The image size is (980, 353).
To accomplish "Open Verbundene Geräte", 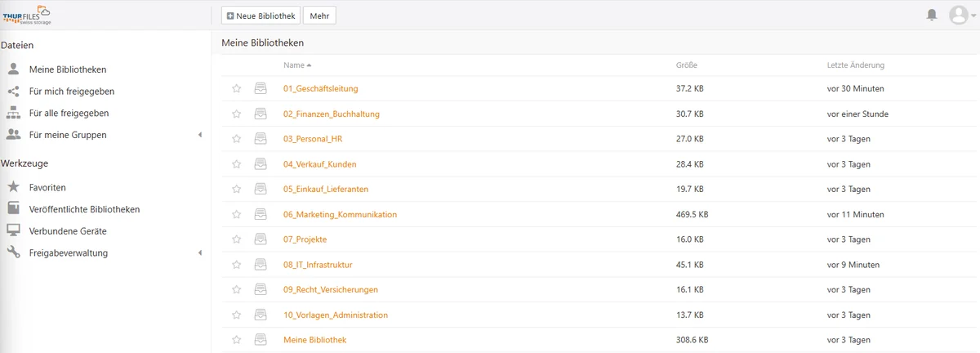I will (68, 231).
